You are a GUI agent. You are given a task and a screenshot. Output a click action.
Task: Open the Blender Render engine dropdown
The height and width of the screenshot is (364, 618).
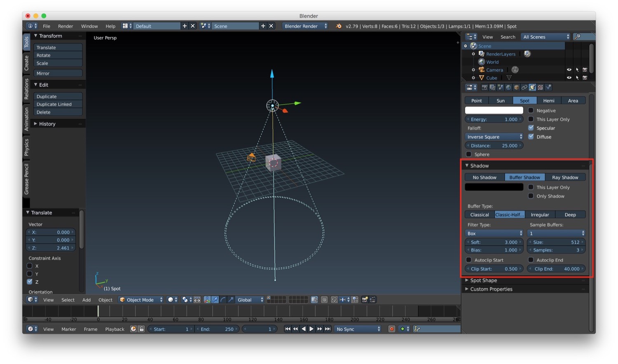pyautogui.click(x=305, y=26)
